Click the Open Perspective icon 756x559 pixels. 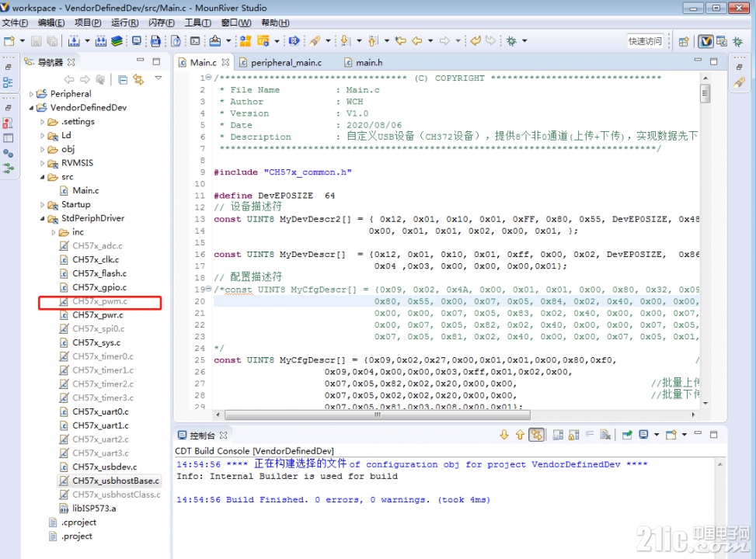684,41
